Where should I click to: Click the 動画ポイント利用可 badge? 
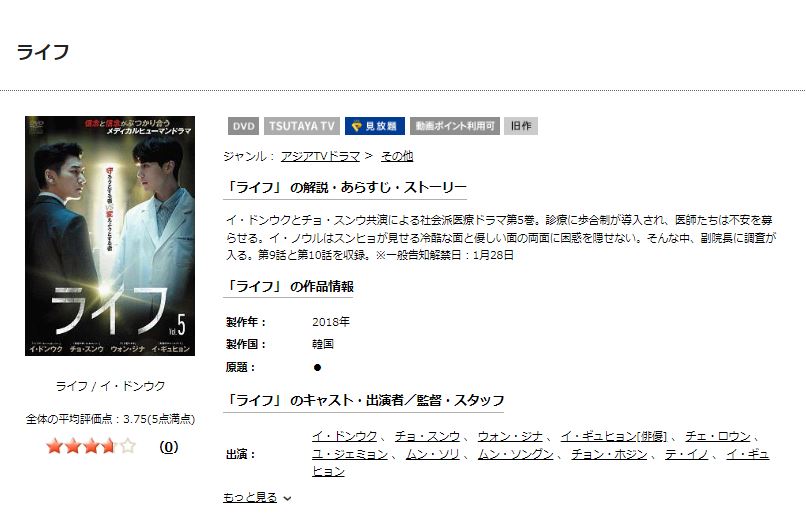[x=455, y=126]
